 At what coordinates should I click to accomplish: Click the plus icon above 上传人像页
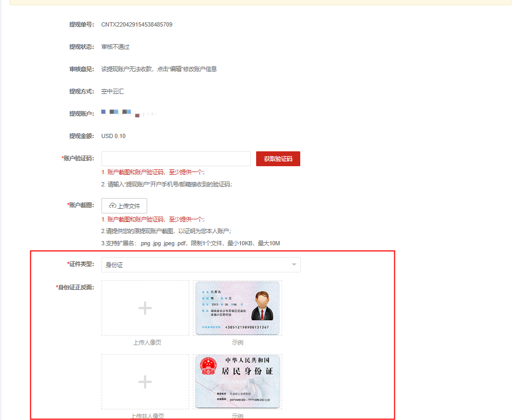pyautogui.click(x=145, y=308)
